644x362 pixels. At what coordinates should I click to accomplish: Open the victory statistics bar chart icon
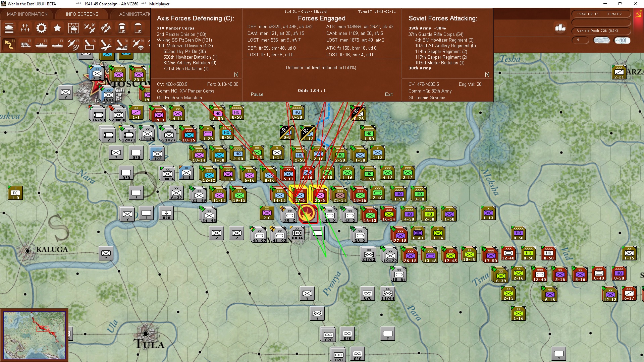(x=560, y=28)
